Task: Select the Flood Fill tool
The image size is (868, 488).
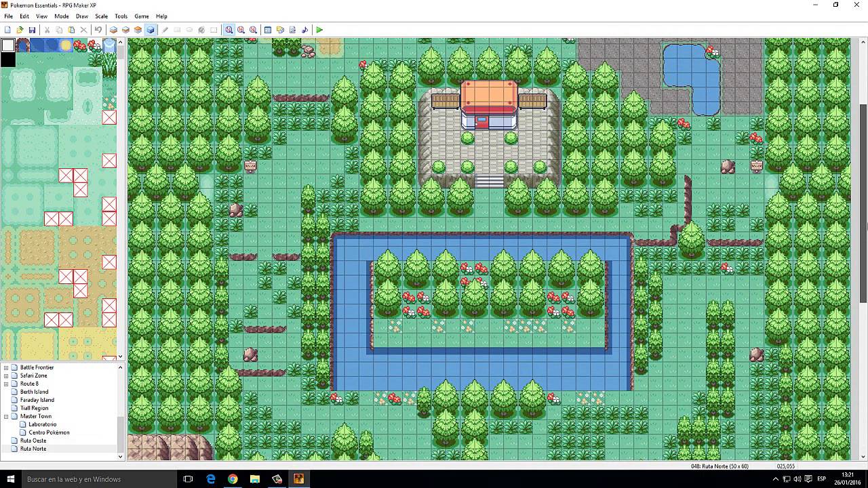Action: (201, 30)
